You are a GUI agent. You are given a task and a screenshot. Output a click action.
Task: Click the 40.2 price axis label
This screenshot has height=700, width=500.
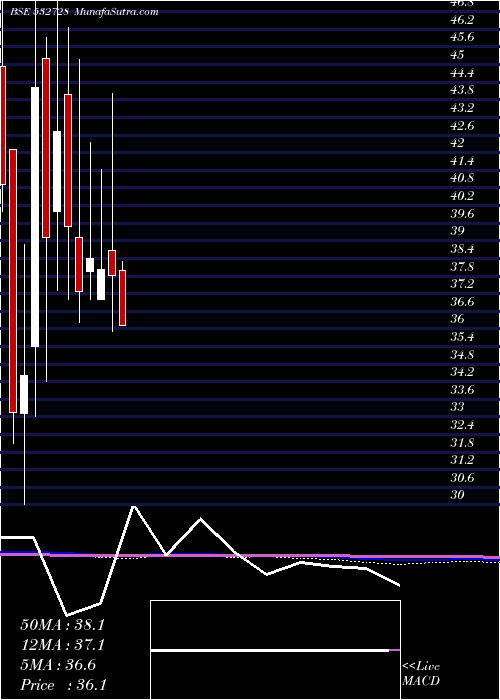(x=462, y=196)
